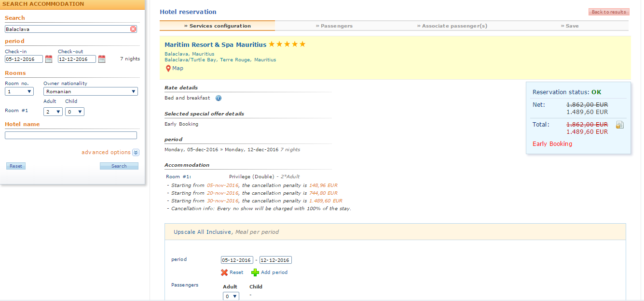644x301 pixels.
Task: Open the Check-out calendar picker
Action: (x=101, y=59)
